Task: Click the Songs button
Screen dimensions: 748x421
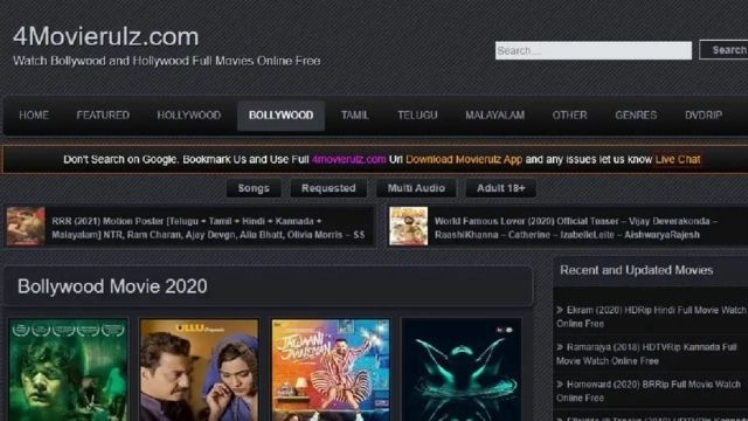Action: [x=253, y=188]
